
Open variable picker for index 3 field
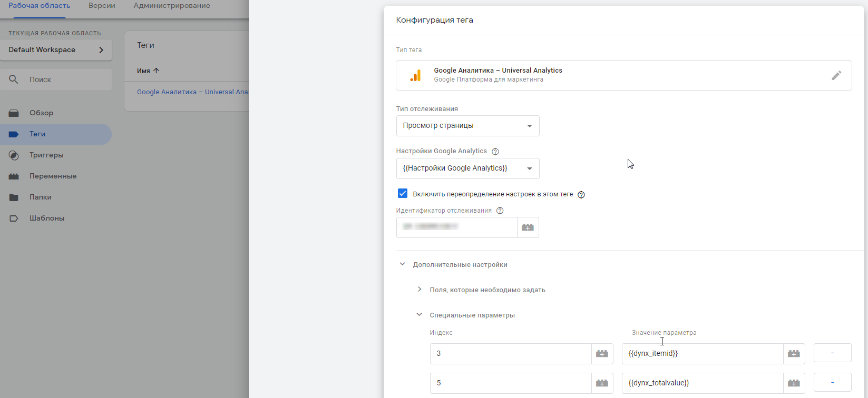click(x=602, y=354)
